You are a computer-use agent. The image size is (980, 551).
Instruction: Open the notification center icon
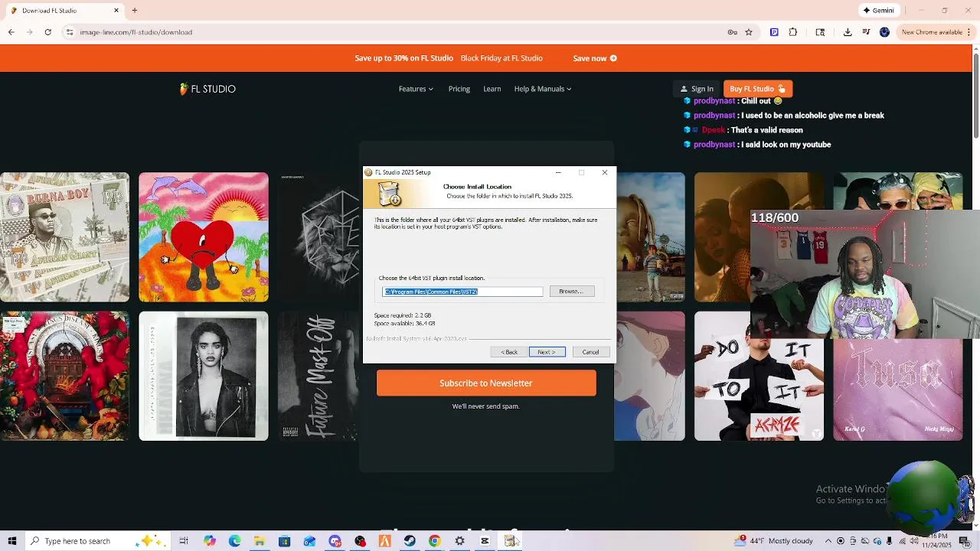[x=964, y=541]
